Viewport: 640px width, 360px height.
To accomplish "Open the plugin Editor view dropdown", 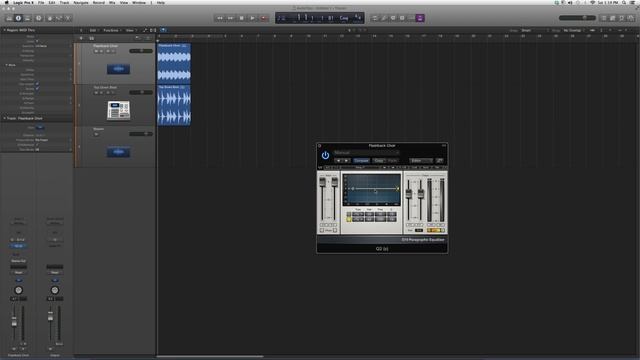I will point(421,161).
